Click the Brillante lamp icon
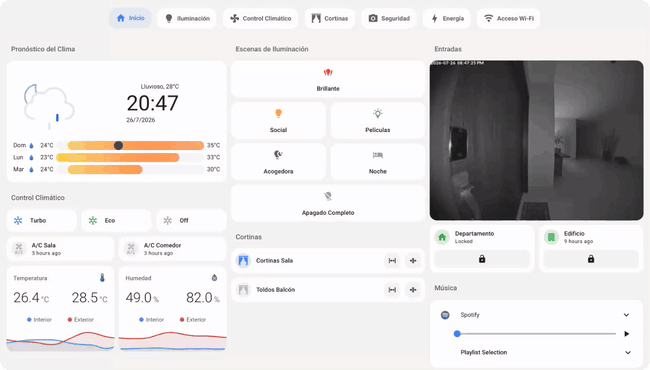This screenshot has height=370, width=650. coord(328,73)
